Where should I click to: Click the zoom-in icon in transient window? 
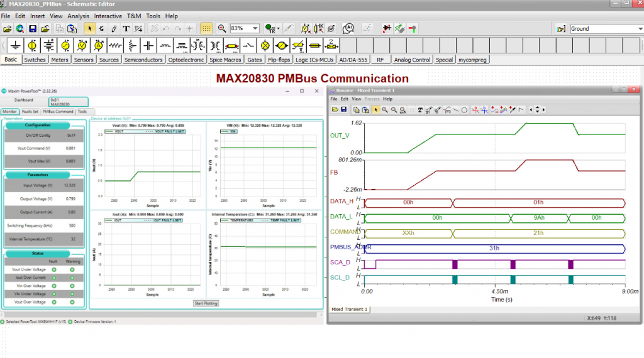385,110
